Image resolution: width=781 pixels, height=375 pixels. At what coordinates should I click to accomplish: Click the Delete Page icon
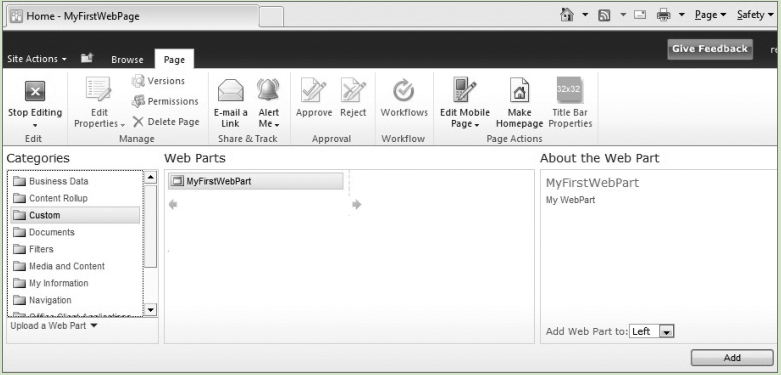(x=138, y=122)
